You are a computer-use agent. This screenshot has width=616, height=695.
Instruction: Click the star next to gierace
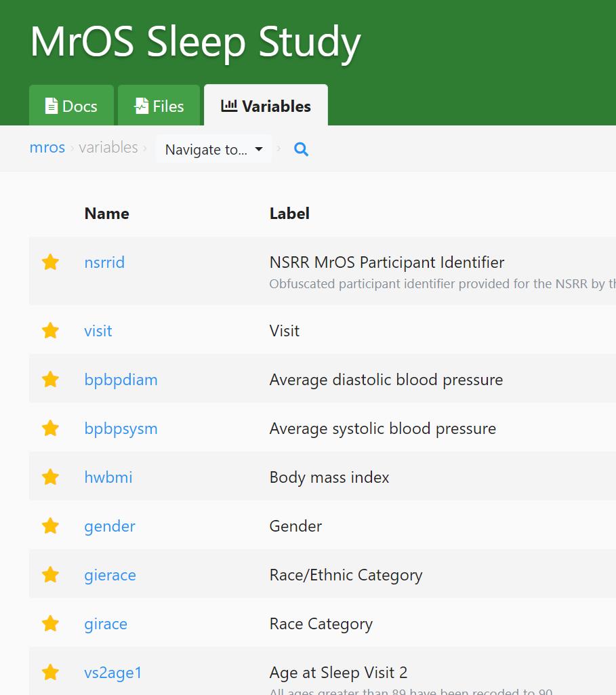[51, 575]
